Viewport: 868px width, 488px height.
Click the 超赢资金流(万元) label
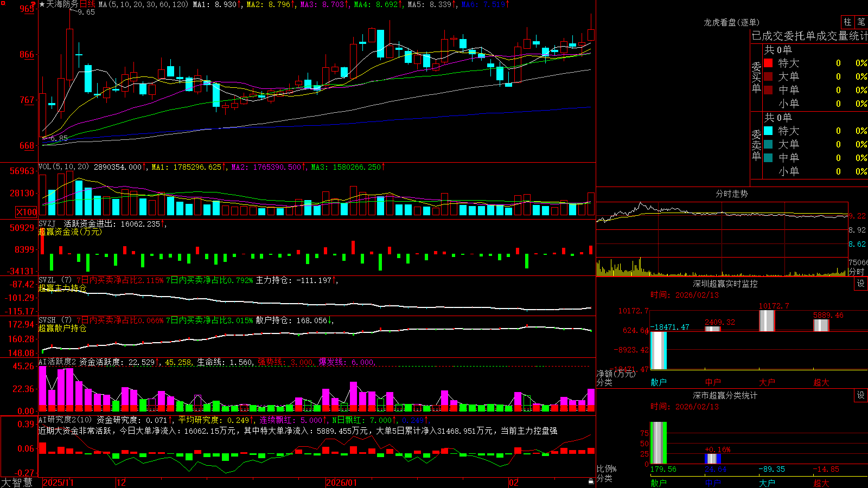[x=70, y=232]
